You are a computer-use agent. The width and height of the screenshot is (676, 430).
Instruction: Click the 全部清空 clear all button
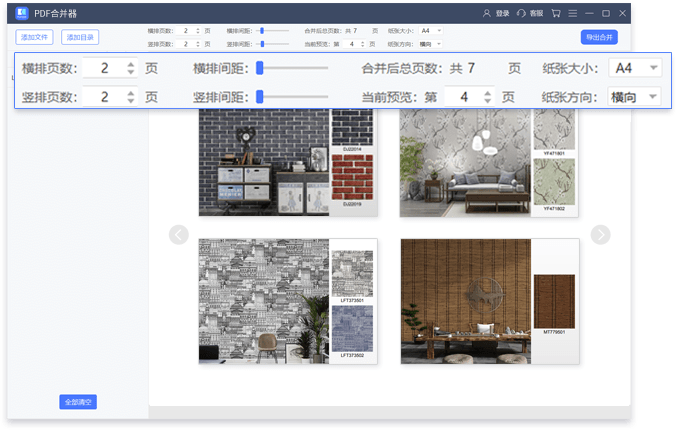coord(78,402)
